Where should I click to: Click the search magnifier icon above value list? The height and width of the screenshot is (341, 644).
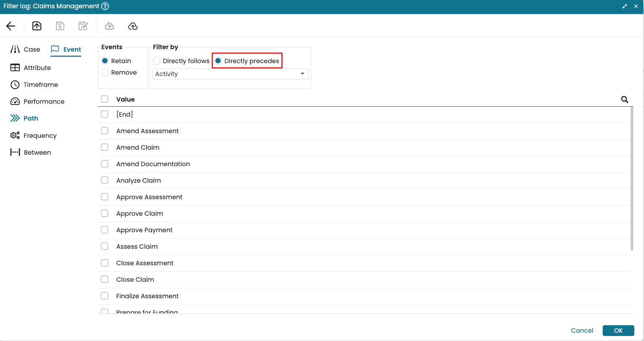tap(625, 99)
